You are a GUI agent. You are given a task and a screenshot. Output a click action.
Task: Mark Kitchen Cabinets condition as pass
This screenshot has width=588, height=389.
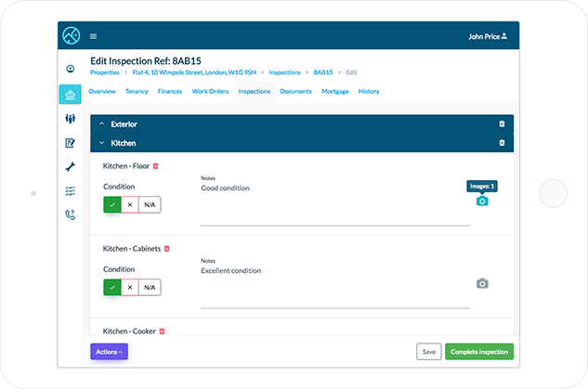click(x=112, y=288)
